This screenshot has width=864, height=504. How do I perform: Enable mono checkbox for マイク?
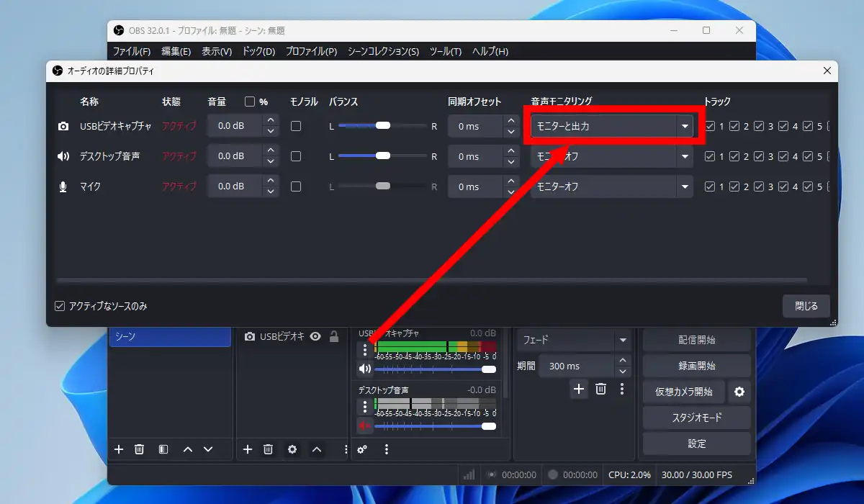295,186
